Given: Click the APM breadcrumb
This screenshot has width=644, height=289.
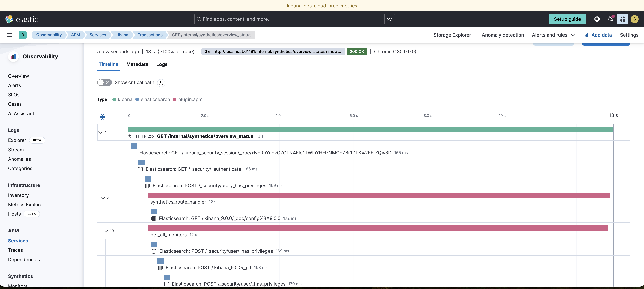Looking at the screenshot, I should click(x=75, y=35).
